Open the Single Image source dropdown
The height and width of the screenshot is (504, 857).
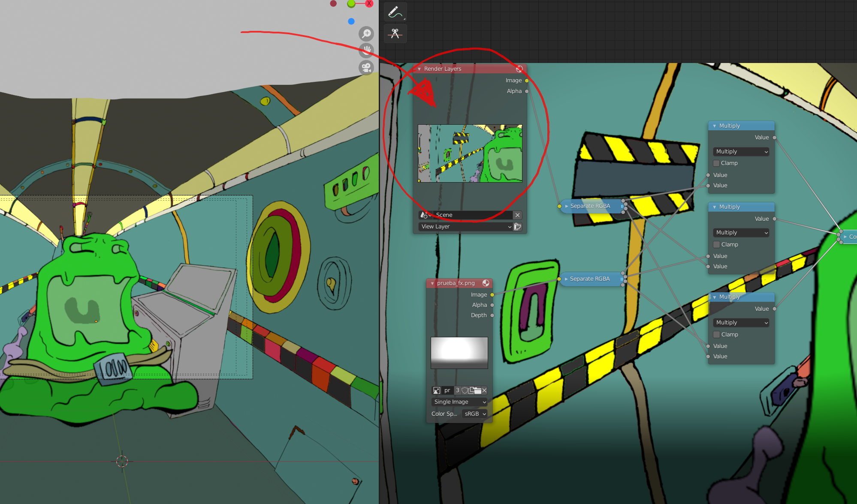(x=459, y=402)
